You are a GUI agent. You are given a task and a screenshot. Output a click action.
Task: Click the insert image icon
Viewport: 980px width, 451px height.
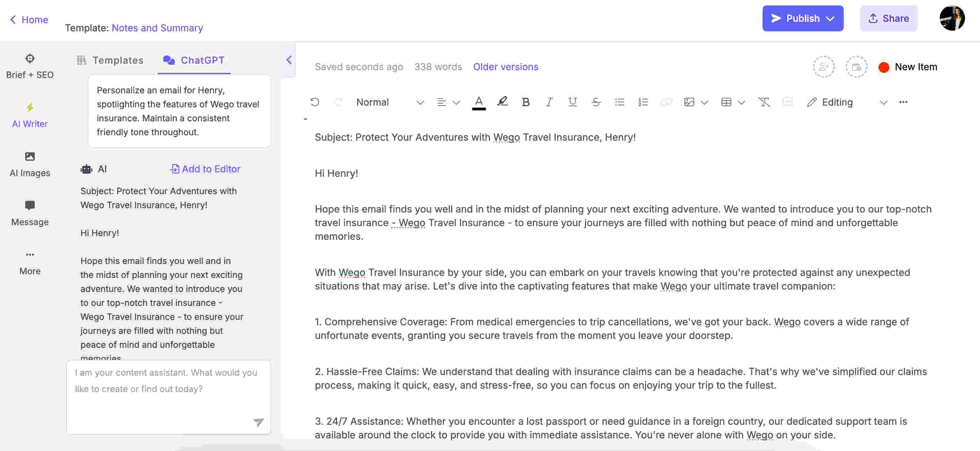[x=689, y=102]
